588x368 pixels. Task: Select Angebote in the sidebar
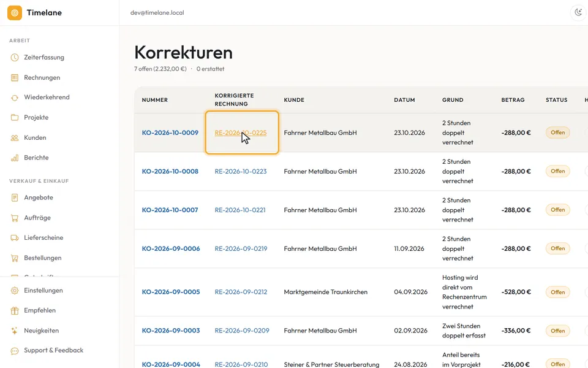tap(38, 197)
